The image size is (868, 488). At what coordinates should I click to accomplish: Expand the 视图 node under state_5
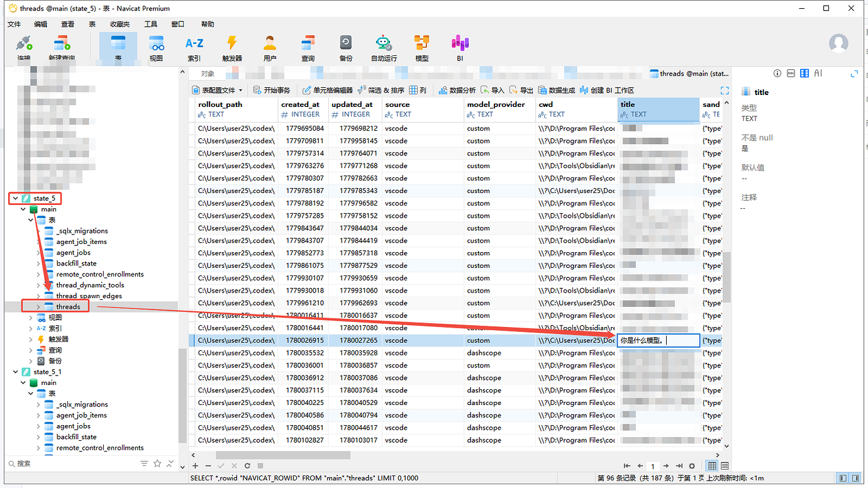(31, 318)
